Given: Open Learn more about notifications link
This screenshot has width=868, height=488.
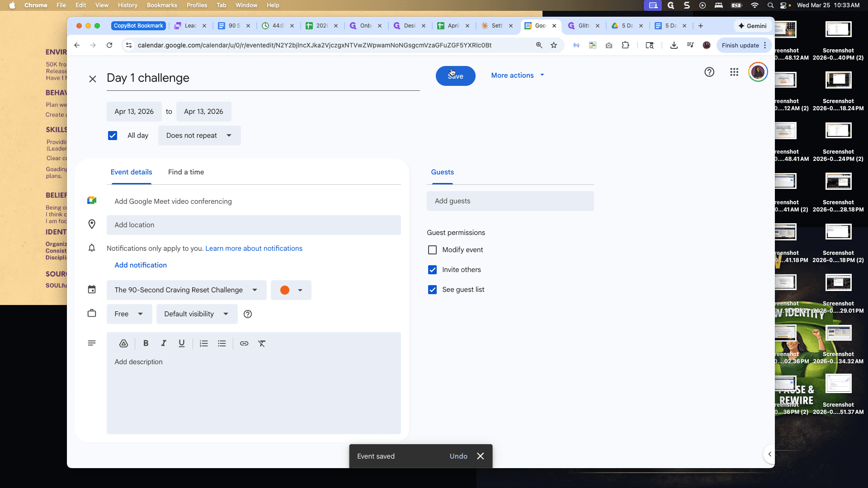Looking at the screenshot, I should (x=254, y=249).
